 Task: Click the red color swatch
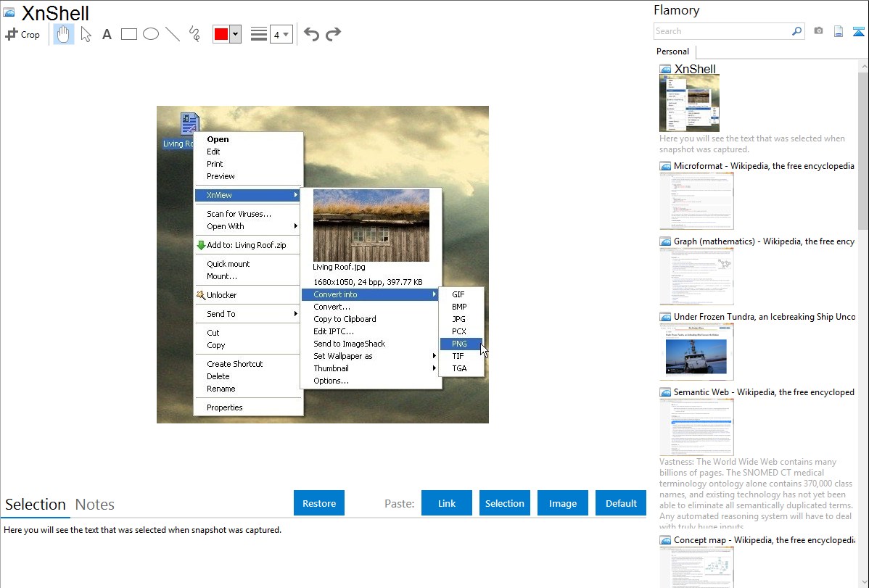tap(221, 34)
